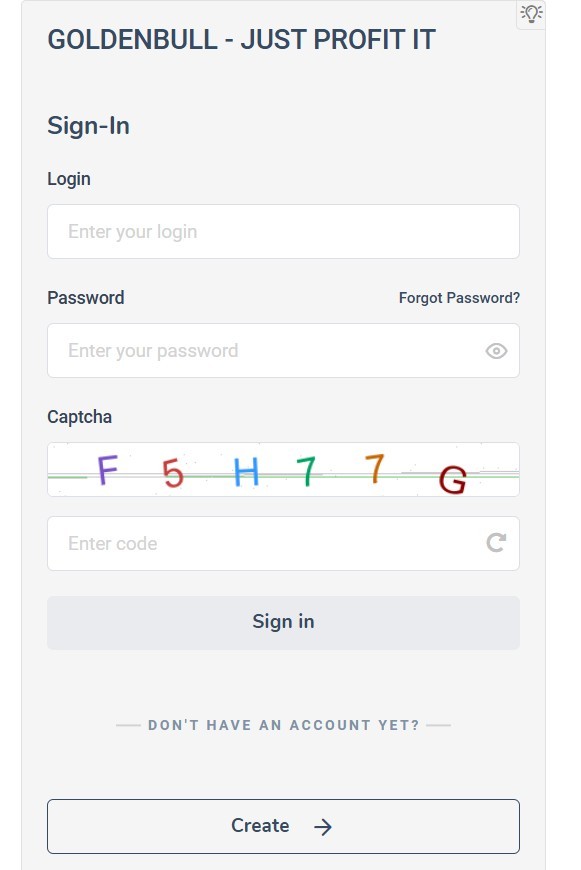Toggle the lightbulb theme icon

[x=531, y=13]
